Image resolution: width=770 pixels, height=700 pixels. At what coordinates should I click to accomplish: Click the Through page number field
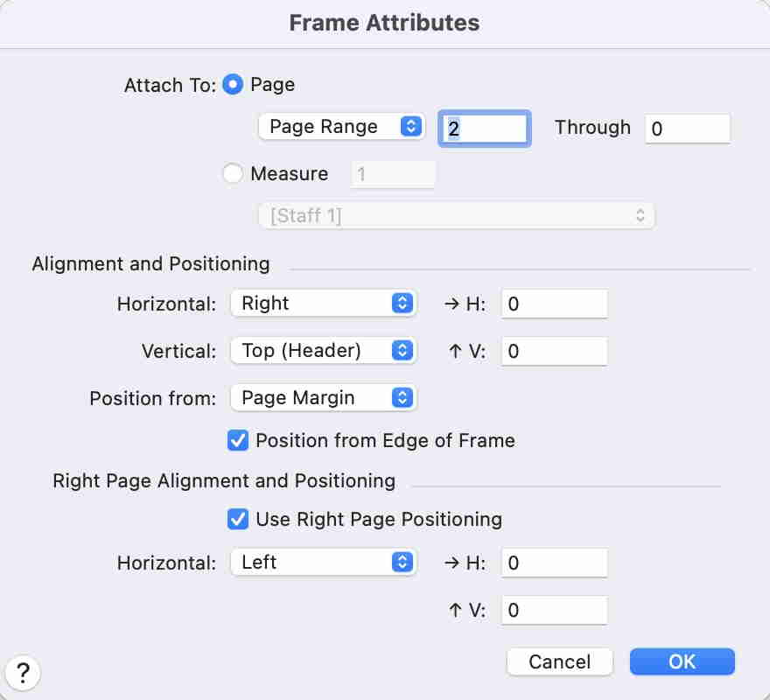tap(687, 129)
